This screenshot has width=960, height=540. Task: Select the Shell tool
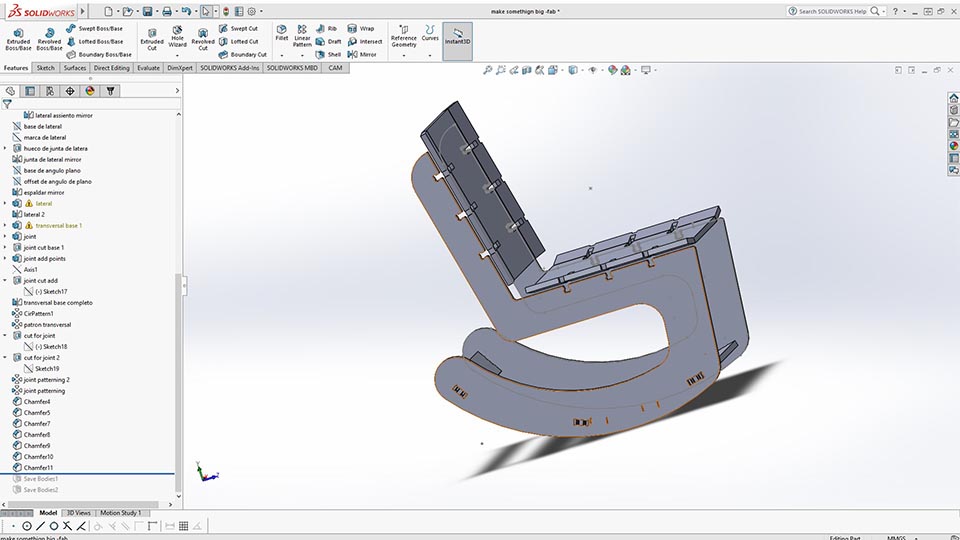click(328, 54)
